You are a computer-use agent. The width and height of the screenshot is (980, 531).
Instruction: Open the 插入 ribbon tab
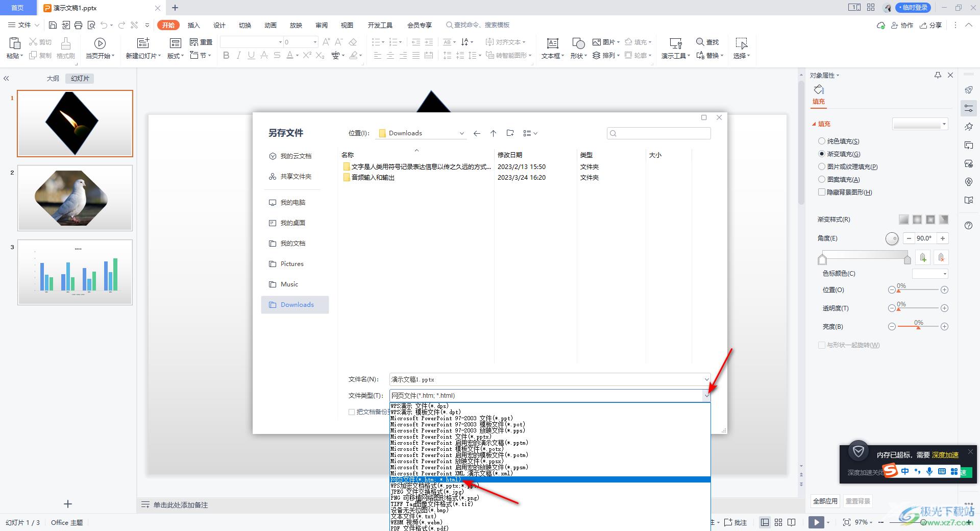[193, 25]
